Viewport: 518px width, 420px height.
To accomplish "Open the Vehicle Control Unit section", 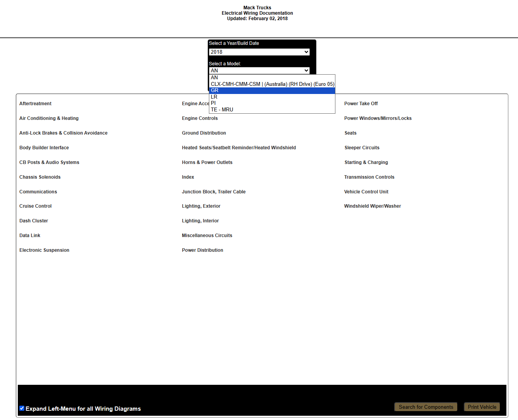I will (x=366, y=192).
